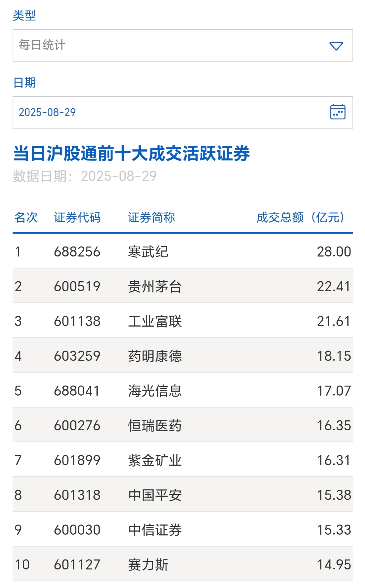Select security code 688041
Screen dimensions: 365x588
pyautogui.click(x=77, y=391)
